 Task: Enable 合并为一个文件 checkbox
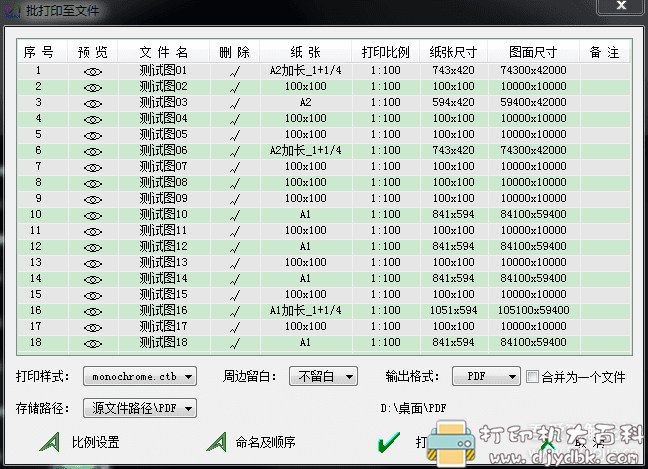coord(532,376)
